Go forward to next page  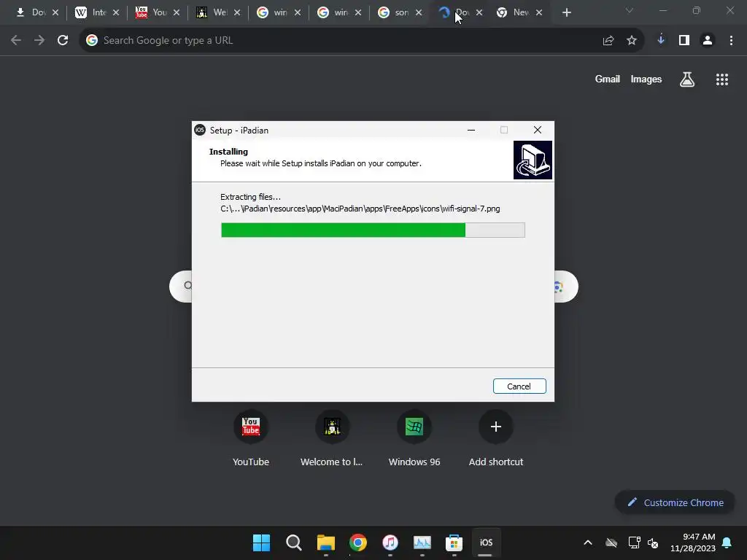coord(39,41)
